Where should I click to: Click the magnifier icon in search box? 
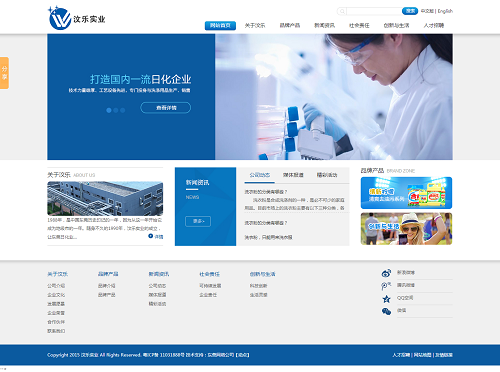pos(342,12)
